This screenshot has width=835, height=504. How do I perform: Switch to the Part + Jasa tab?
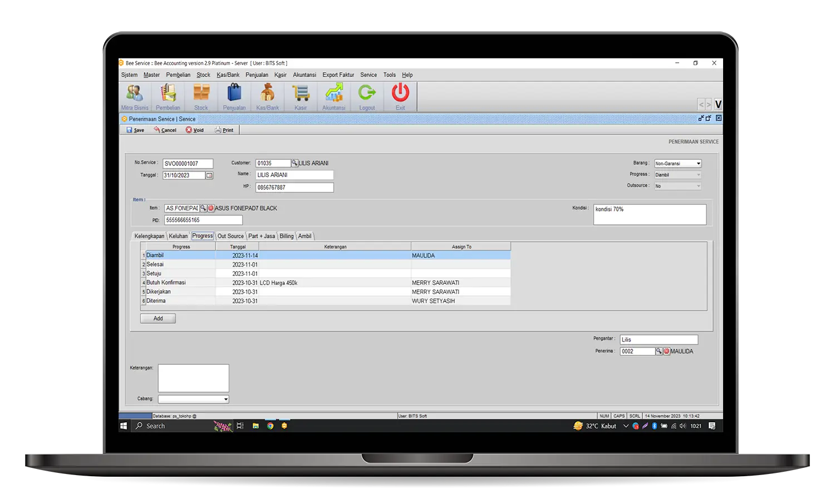point(262,236)
